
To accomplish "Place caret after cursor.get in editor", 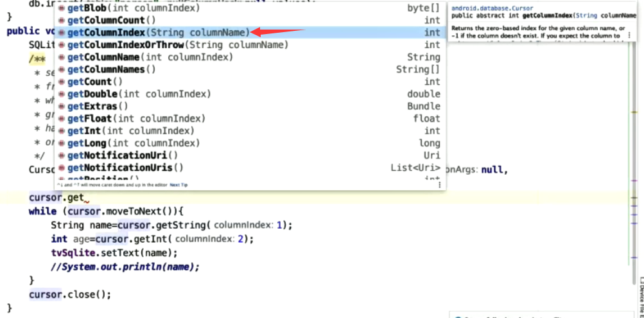I will pos(84,198).
